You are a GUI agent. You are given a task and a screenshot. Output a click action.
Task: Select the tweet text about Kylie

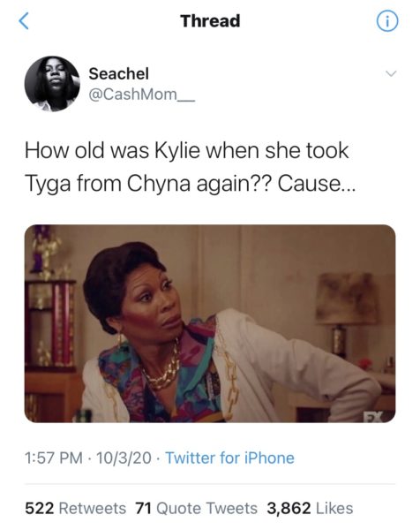190,167
